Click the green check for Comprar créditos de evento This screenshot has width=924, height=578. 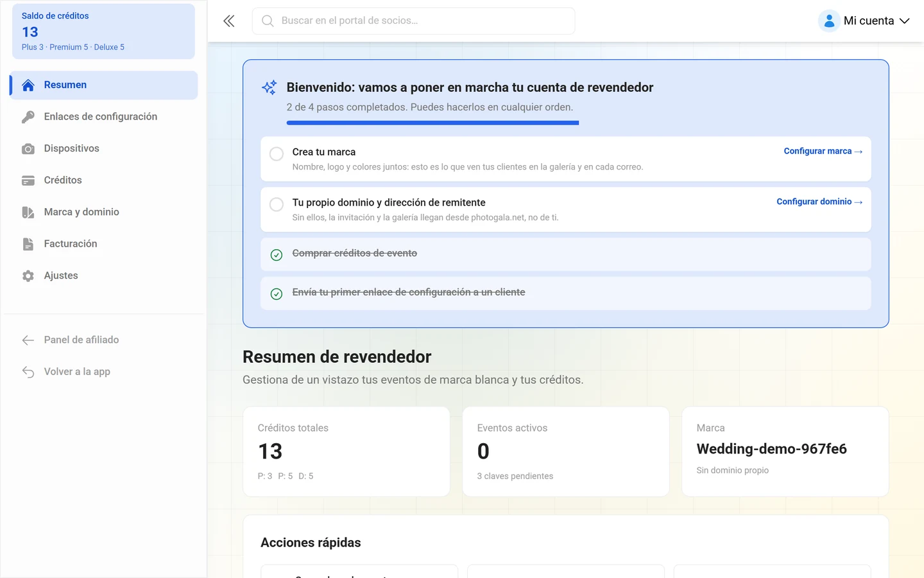(x=277, y=255)
